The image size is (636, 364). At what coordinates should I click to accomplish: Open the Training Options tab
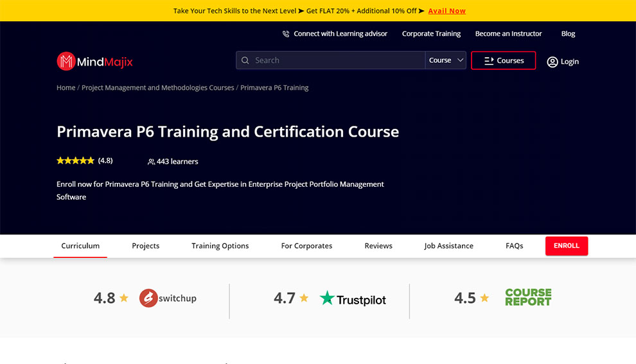(x=220, y=246)
